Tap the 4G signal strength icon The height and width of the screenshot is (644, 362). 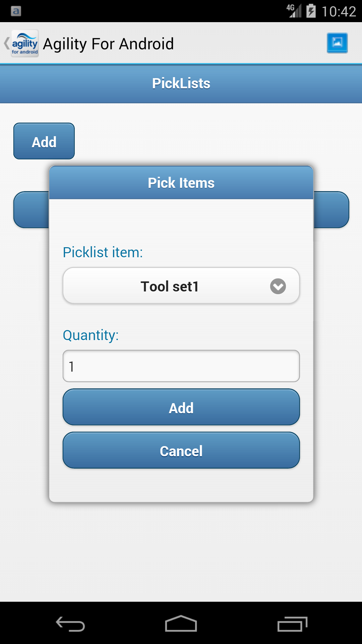294,11
